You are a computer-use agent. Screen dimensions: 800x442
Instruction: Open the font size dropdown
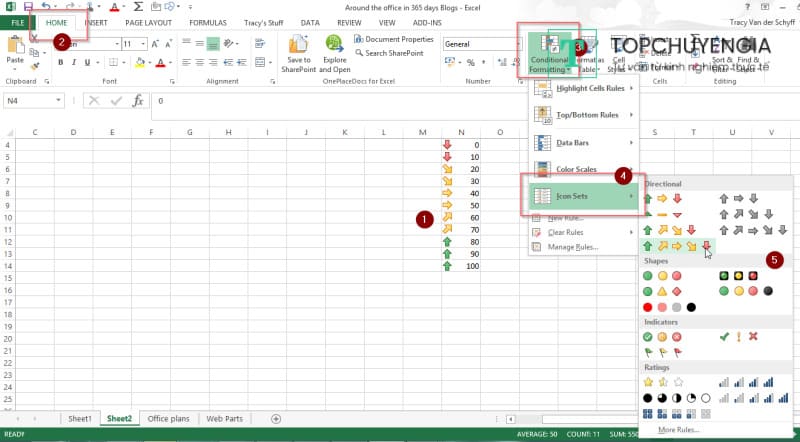point(142,44)
